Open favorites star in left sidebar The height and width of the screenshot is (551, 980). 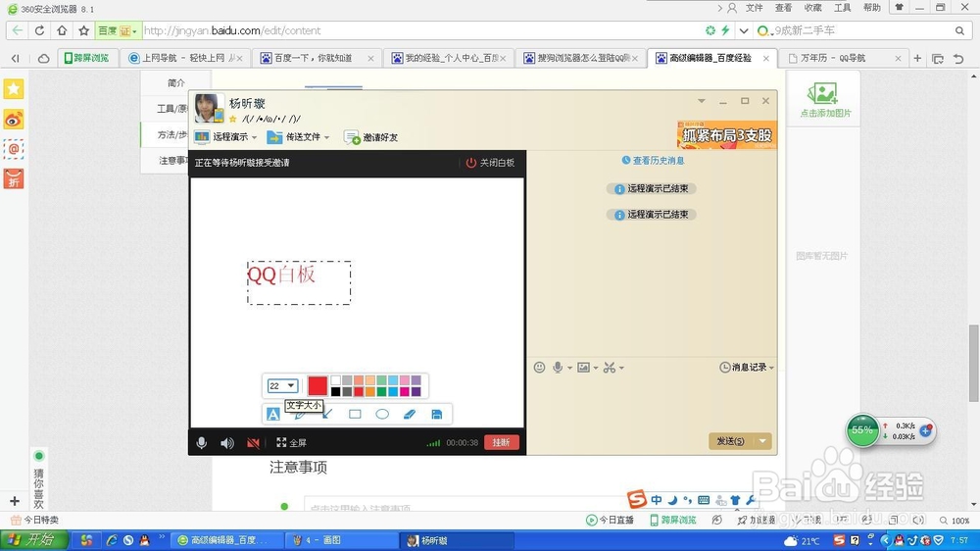(14, 89)
